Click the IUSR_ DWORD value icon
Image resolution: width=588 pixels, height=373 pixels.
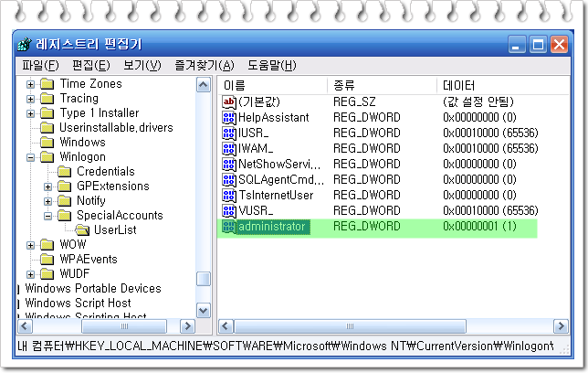tap(229, 133)
